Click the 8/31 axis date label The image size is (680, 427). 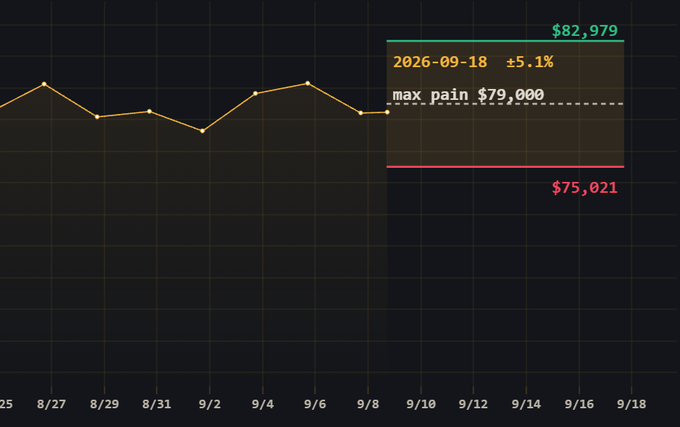pos(157,404)
